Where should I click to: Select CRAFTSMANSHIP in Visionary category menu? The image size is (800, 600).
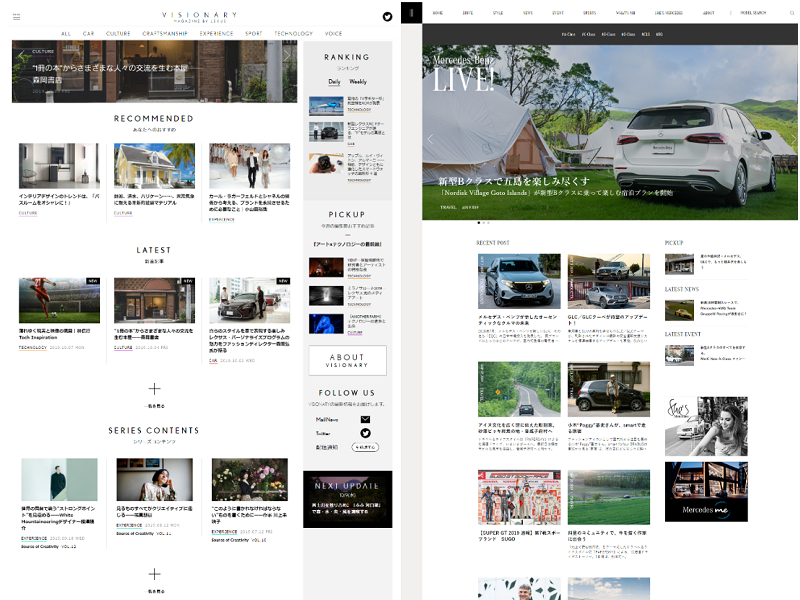click(165, 34)
